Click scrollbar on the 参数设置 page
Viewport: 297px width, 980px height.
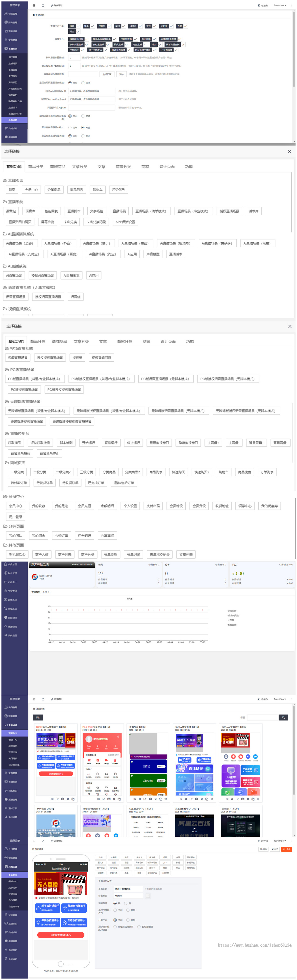click(294, 49)
